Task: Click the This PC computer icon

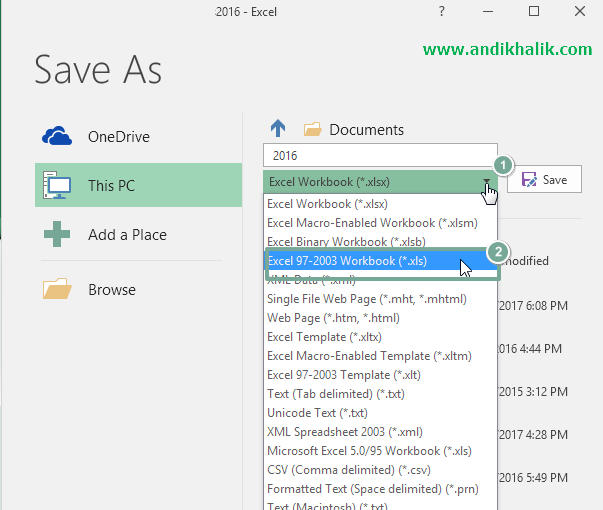Action: click(57, 185)
